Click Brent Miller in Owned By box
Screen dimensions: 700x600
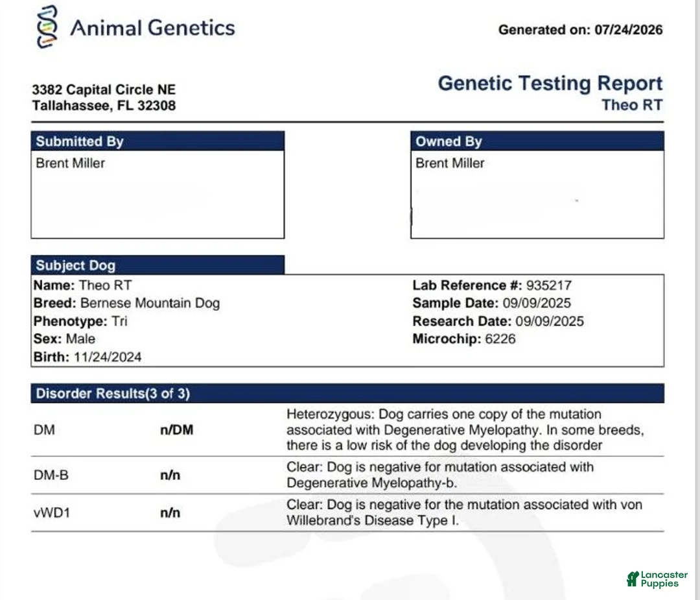pyautogui.click(x=450, y=163)
